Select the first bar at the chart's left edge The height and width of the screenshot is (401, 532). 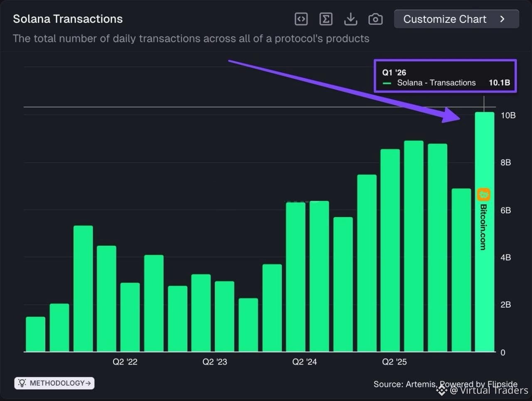pyautogui.click(x=36, y=334)
